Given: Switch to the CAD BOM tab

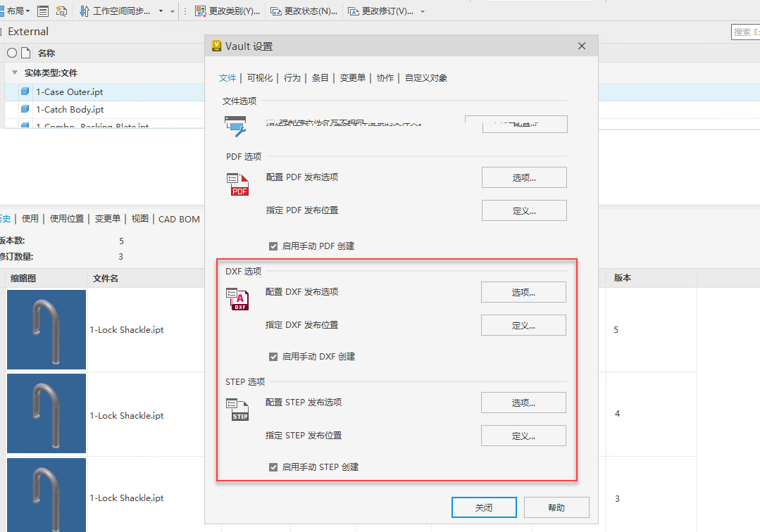Looking at the screenshot, I should pos(180,220).
